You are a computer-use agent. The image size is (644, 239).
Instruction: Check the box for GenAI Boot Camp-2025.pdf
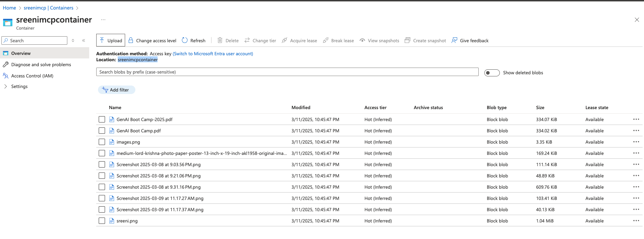click(102, 119)
